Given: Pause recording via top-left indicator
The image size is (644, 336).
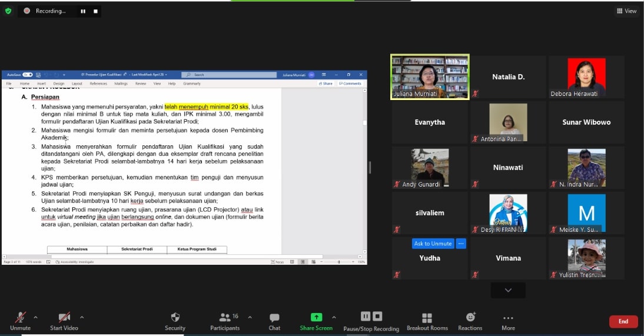Looking at the screenshot, I should pos(83,11).
